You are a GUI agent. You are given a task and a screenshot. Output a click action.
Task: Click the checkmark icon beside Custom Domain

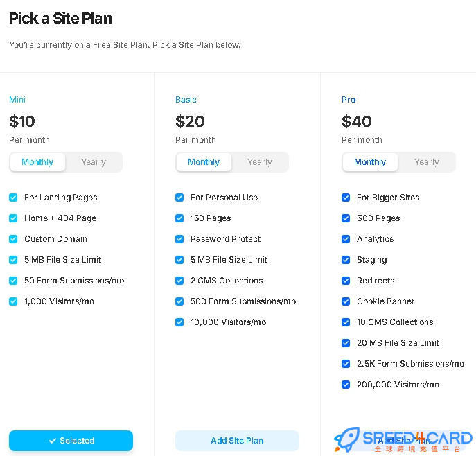13,239
